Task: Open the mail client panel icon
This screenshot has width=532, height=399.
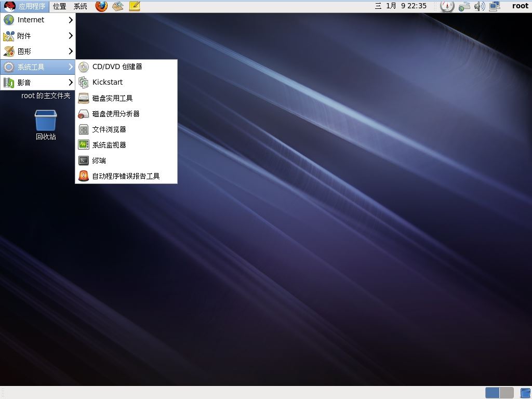Action: click(x=118, y=6)
